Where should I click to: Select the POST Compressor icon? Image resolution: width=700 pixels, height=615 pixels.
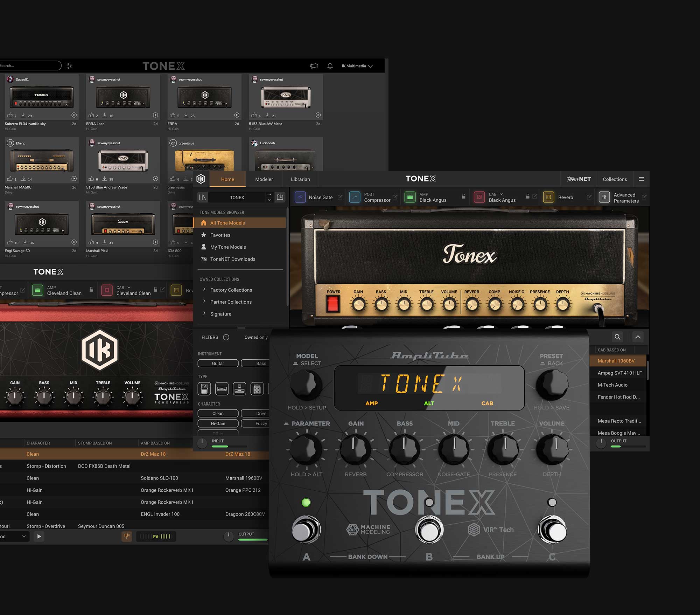(x=355, y=197)
